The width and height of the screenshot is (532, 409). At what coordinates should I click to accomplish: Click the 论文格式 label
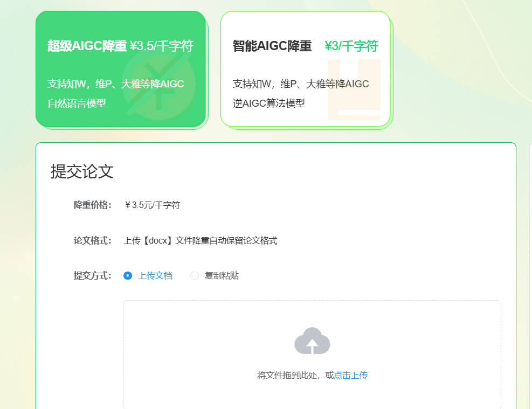coord(92,241)
